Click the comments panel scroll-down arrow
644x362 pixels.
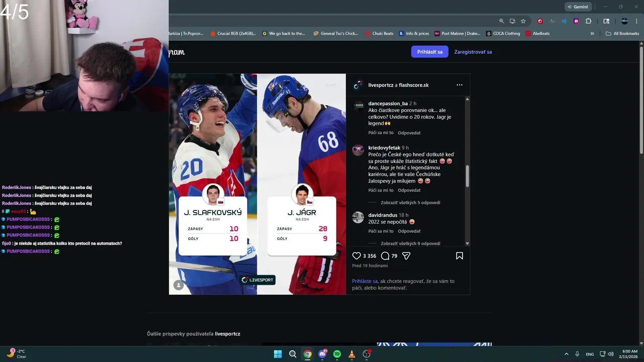point(467,243)
